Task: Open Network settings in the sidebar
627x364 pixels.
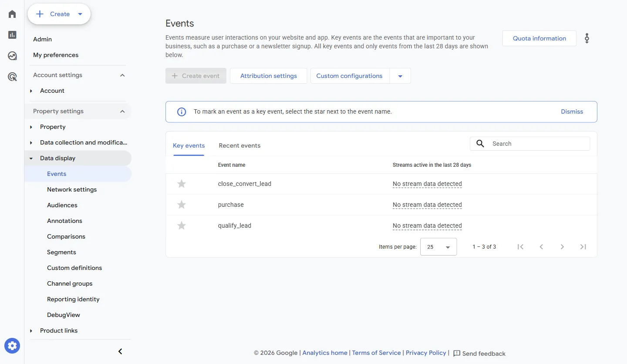Action: [x=72, y=189]
